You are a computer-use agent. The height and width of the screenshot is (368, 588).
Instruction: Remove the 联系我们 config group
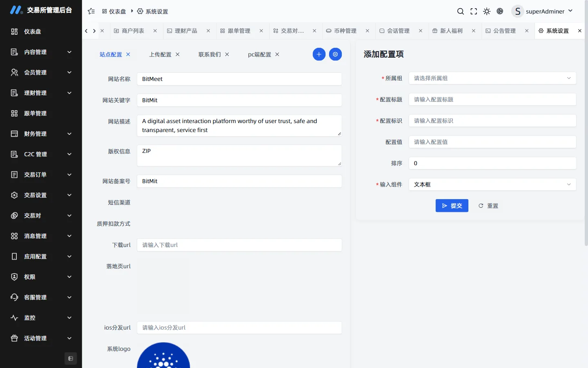click(227, 54)
